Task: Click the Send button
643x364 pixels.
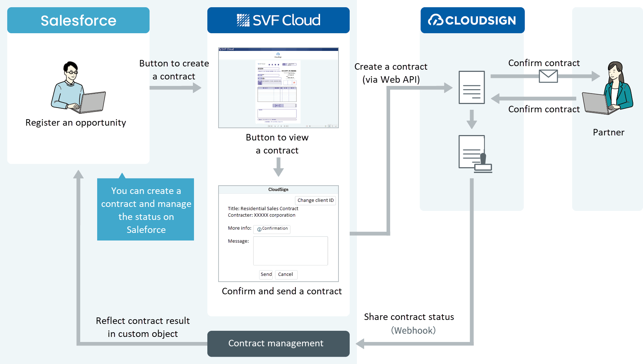Action: point(266,274)
